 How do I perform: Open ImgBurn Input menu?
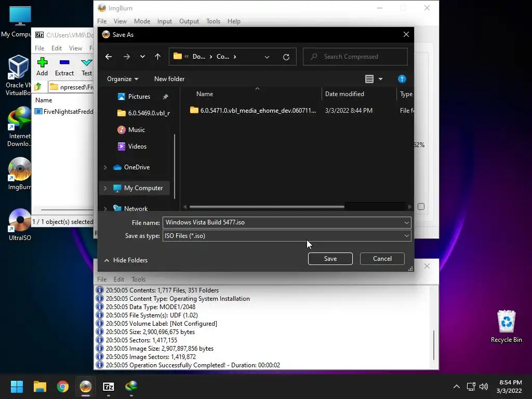tap(165, 21)
